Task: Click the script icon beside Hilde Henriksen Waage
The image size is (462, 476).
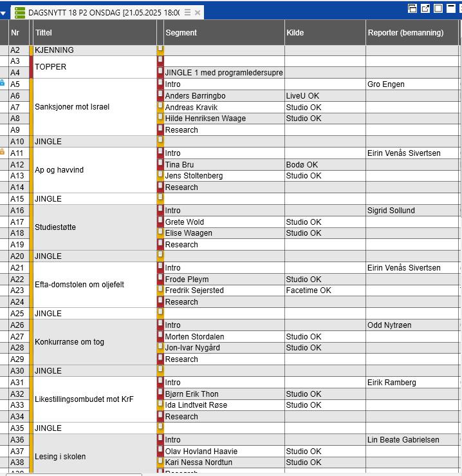Action: tap(160, 117)
